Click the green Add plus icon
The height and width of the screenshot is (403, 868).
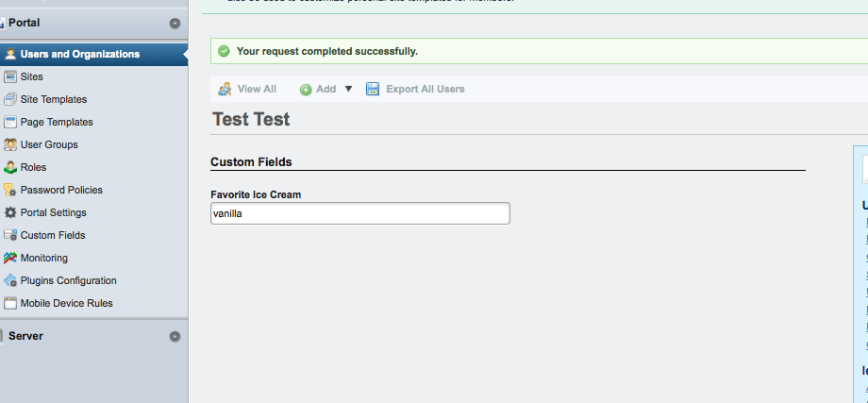[306, 90]
